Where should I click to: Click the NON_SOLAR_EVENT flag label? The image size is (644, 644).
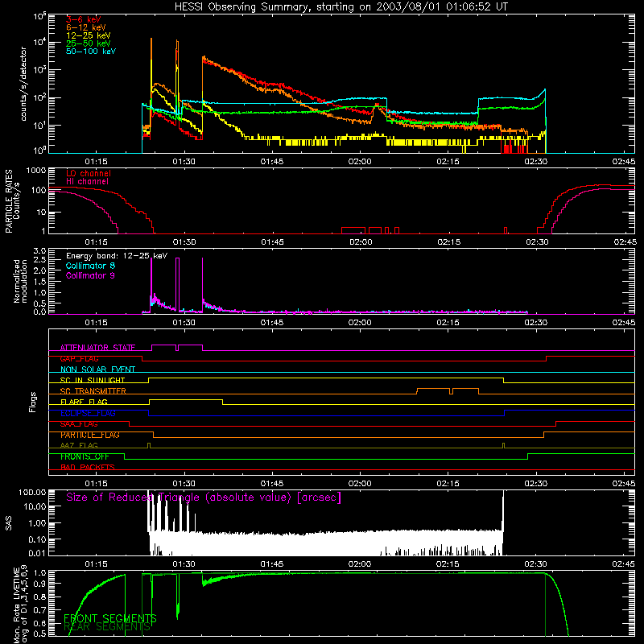(x=97, y=369)
